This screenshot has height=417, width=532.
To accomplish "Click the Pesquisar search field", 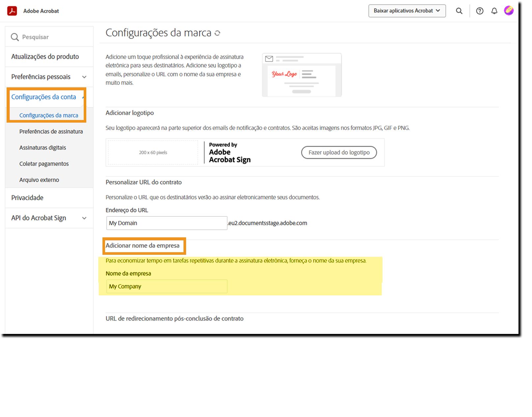I will coord(49,37).
